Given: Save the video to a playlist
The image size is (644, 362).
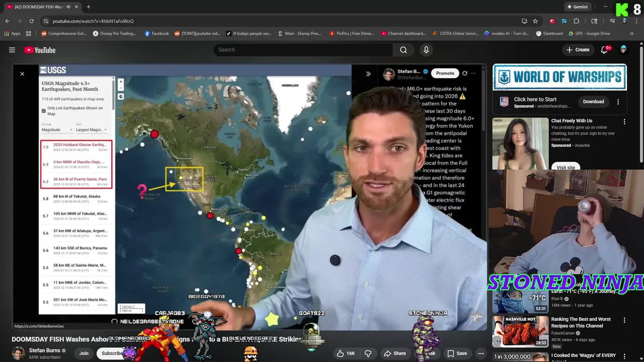Looking at the screenshot, I should coord(457,353).
